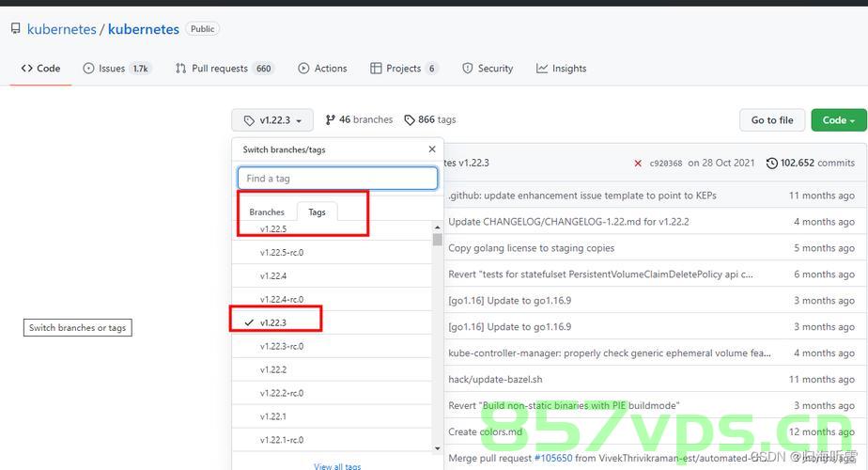Click the Security shield icon
The height and width of the screenshot is (470, 868).
(x=468, y=69)
